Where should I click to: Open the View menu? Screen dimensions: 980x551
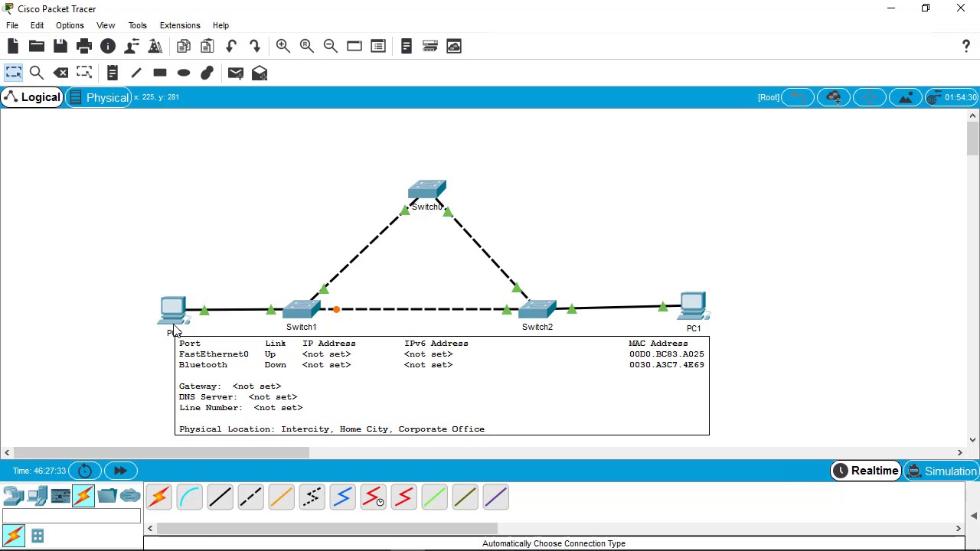[106, 25]
